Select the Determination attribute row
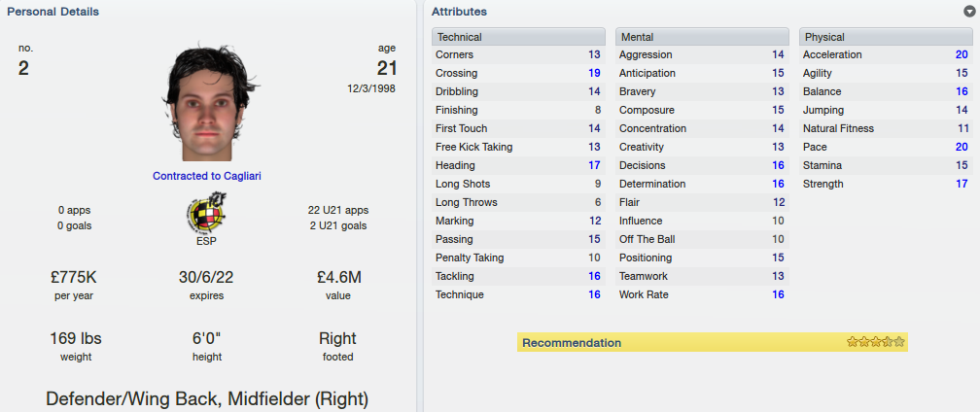This screenshot has height=412, width=980. click(x=702, y=185)
